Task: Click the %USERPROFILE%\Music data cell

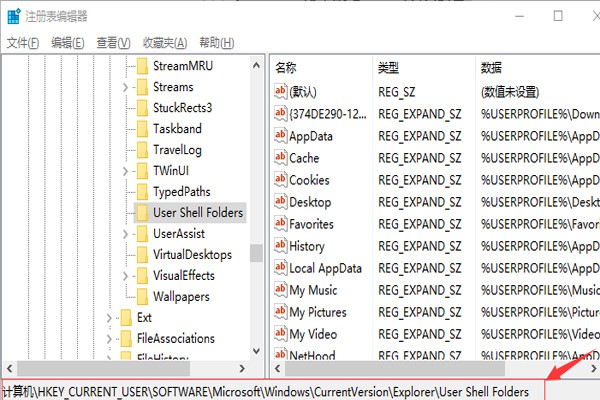Action: coord(540,290)
